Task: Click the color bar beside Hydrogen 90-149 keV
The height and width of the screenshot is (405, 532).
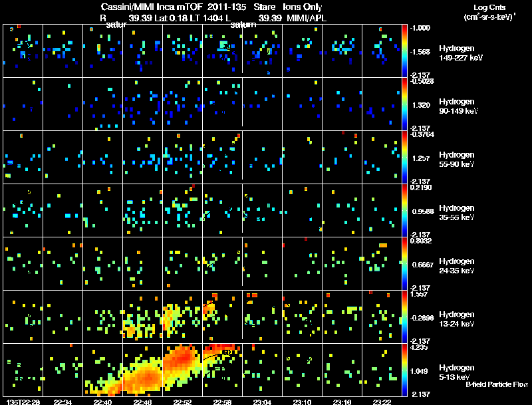Action: (x=404, y=104)
